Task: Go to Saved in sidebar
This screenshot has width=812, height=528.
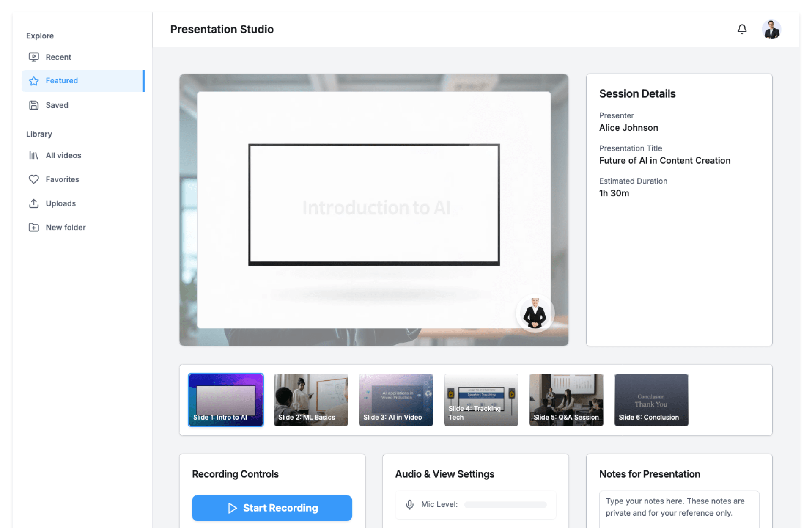Action: [57, 105]
